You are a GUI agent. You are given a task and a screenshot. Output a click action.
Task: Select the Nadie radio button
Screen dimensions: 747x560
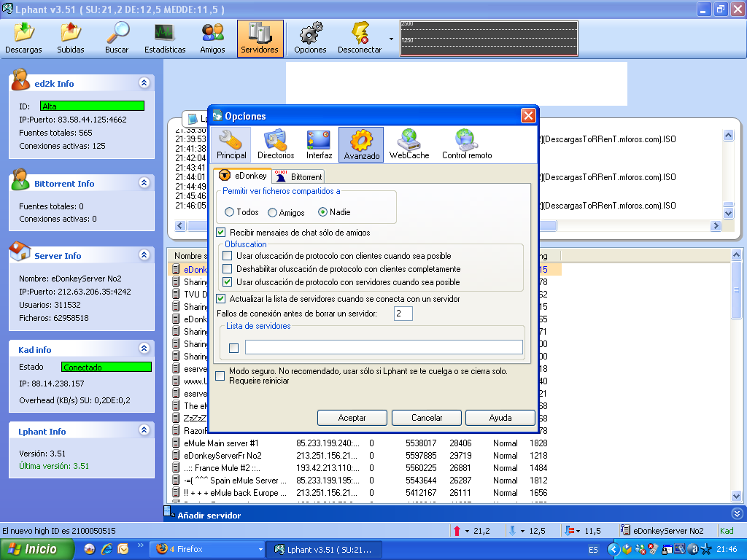click(x=322, y=212)
